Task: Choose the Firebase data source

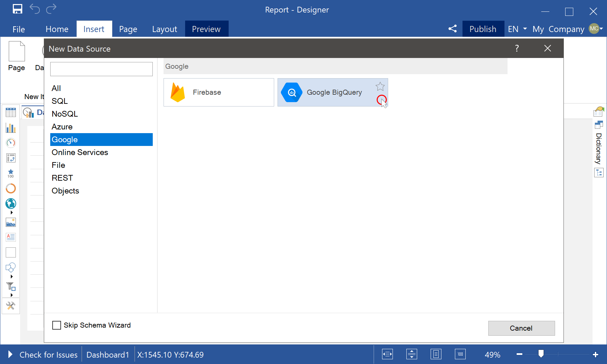Action: click(219, 92)
